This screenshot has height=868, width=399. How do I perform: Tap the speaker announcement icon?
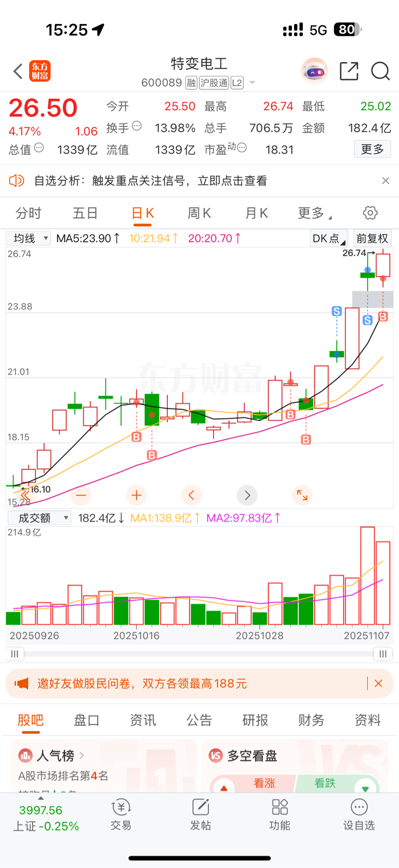(16, 180)
